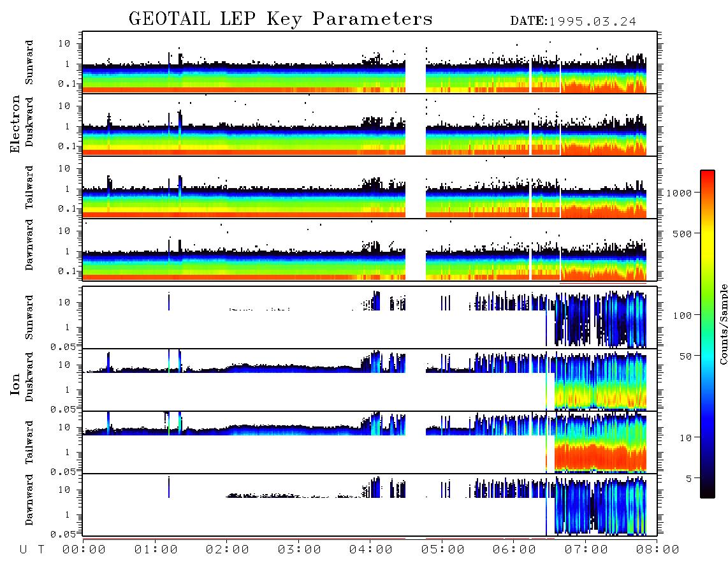
Task: Select the Ion "Tailward" panel label
Action: tap(29, 442)
